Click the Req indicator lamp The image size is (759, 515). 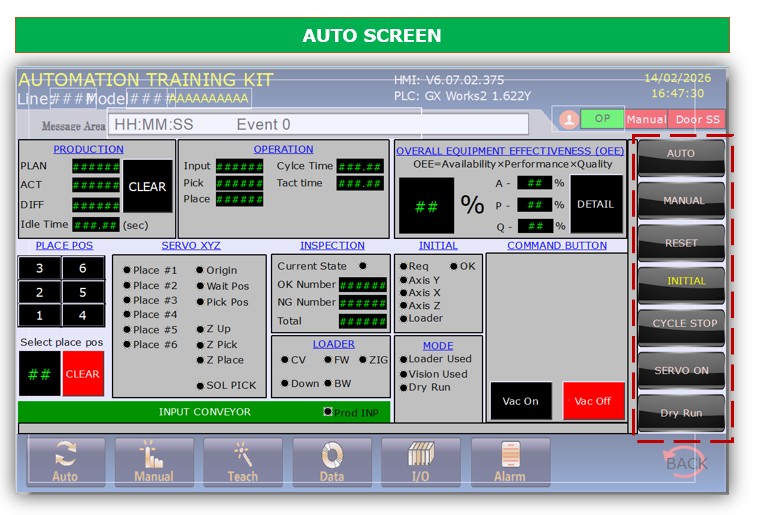click(403, 266)
